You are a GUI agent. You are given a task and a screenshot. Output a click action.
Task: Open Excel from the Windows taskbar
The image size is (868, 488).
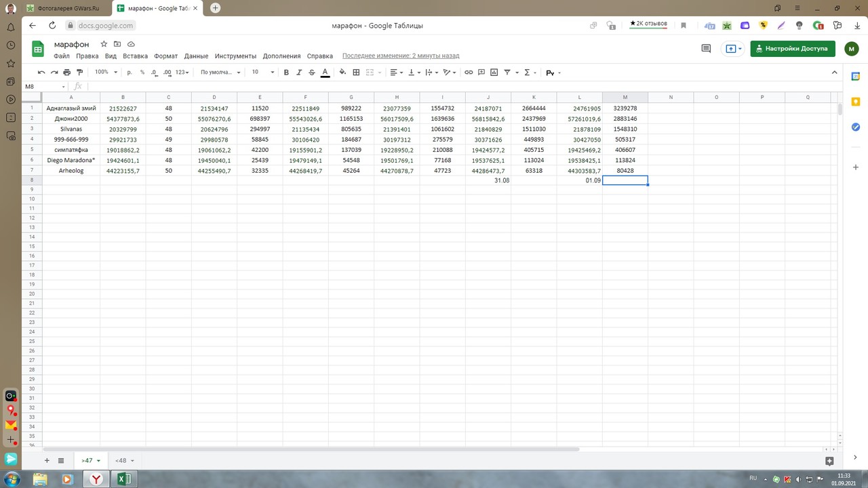point(125,479)
